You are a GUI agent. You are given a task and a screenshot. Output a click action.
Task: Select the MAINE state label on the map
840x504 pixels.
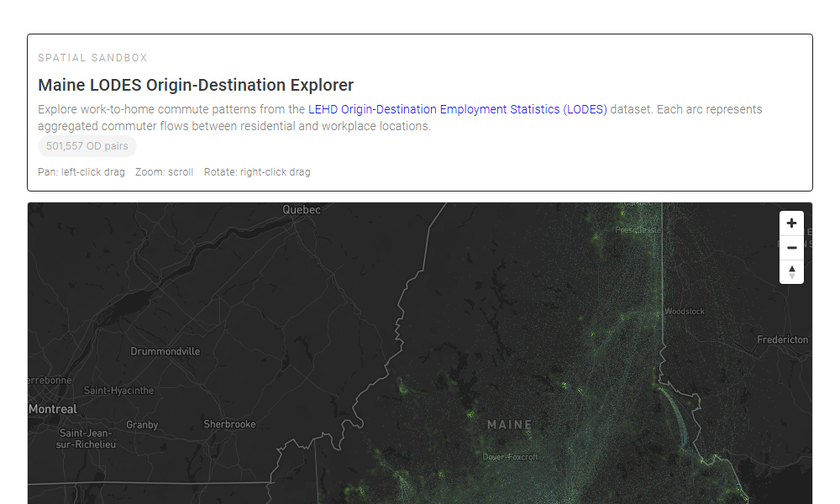coord(508,424)
